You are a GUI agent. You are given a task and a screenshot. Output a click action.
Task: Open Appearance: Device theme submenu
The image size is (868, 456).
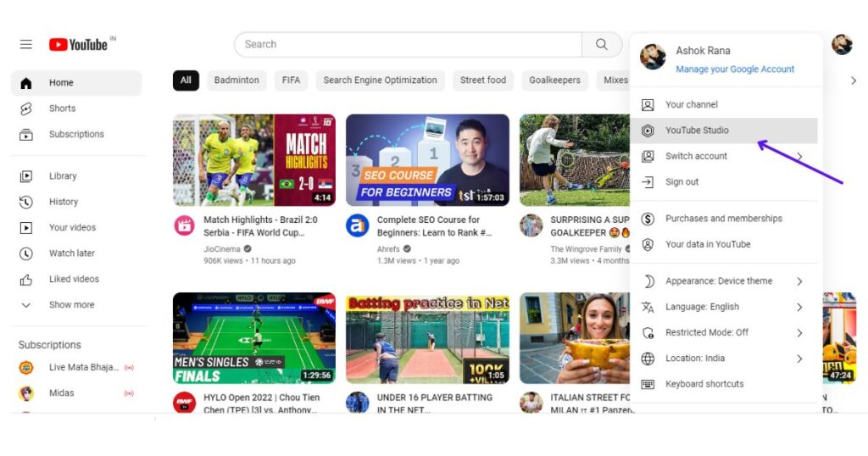tap(724, 281)
